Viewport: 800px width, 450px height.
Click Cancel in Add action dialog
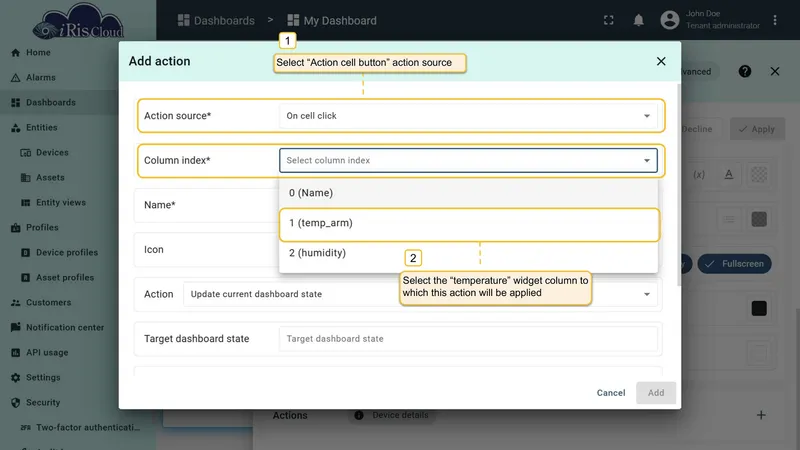611,393
